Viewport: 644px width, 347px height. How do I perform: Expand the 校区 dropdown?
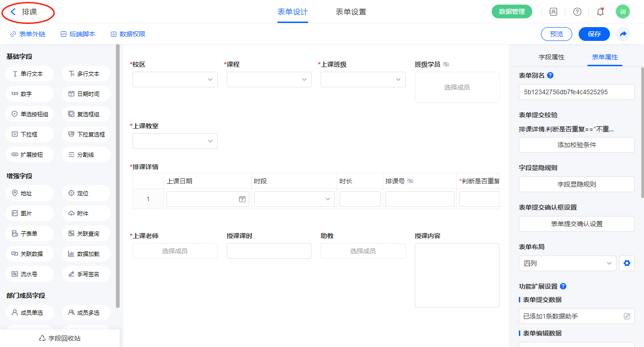(175, 80)
